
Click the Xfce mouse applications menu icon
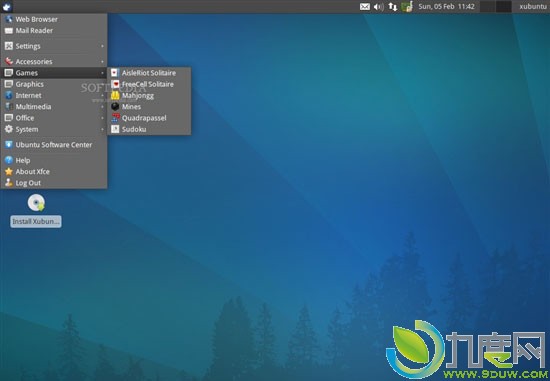pyautogui.click(x=7, y=6)
